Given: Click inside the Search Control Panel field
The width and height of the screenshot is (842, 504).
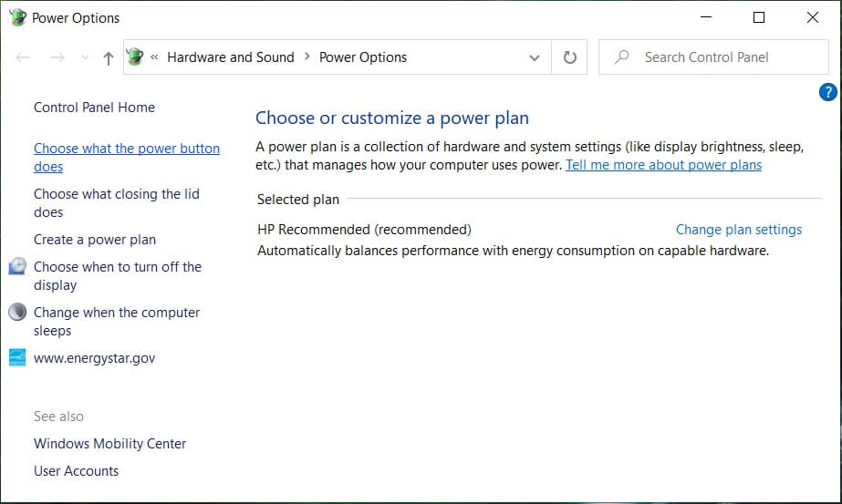Looking at the screenshot, I should point(721,57).
